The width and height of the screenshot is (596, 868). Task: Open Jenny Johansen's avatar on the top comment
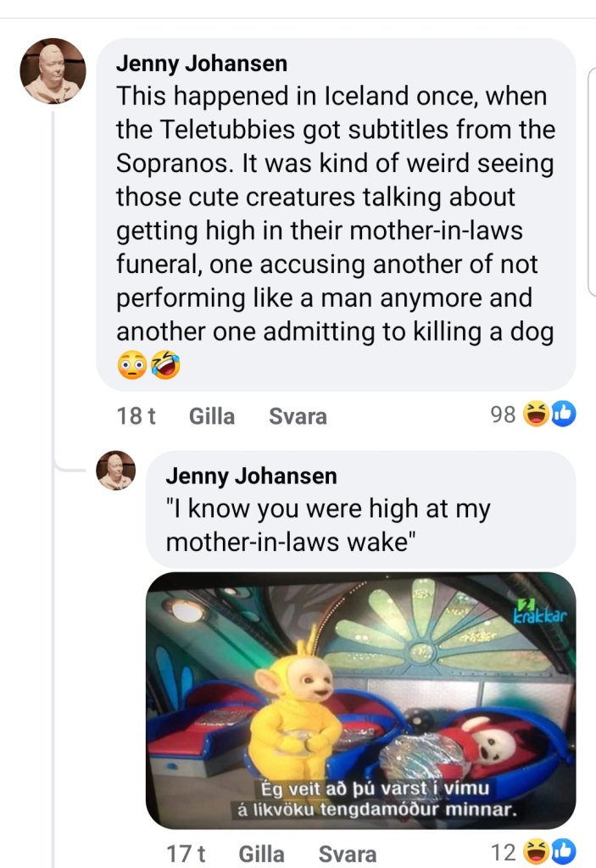[x=53, y=70]
